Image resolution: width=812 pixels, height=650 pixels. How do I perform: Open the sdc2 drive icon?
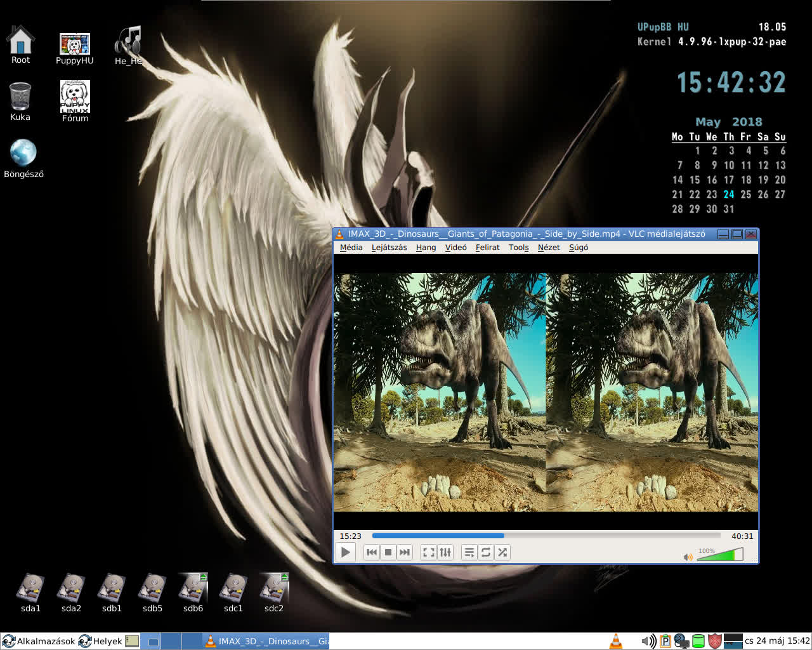click(274, 593)
